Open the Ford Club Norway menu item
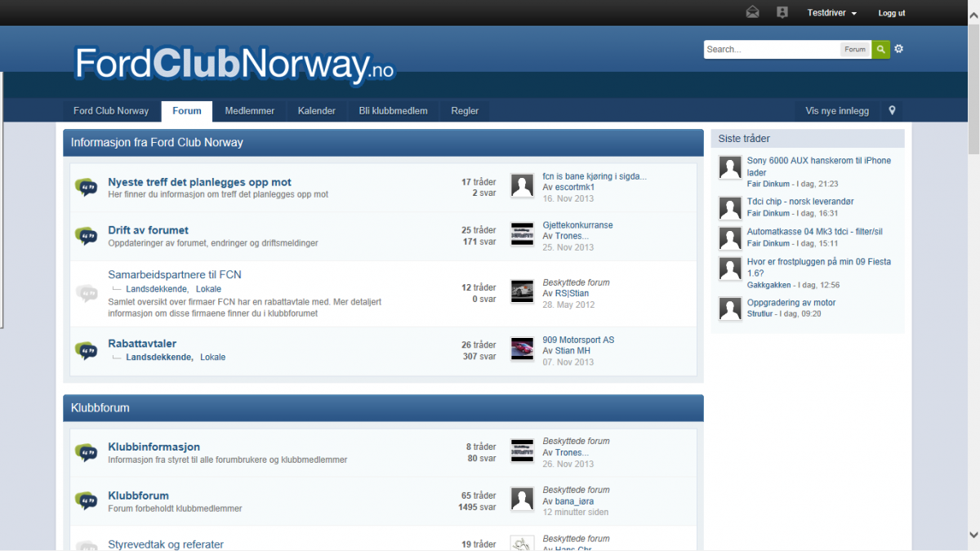Image resolution: width=980 pixels, height=551 pixels. click(x=111, y=111)
